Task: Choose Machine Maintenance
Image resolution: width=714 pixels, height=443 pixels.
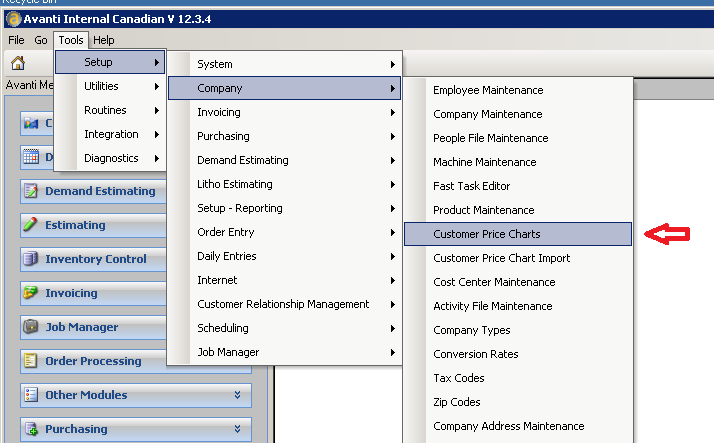Action: [518, 162]
